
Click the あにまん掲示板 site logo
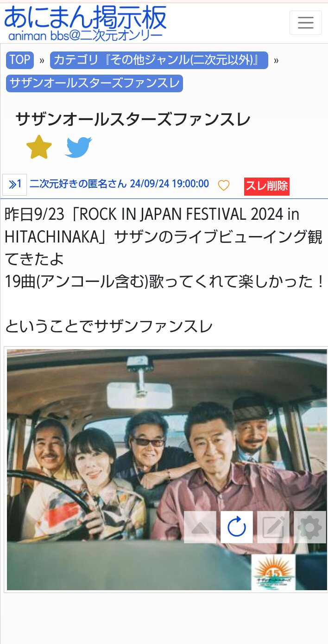(85, 18)
